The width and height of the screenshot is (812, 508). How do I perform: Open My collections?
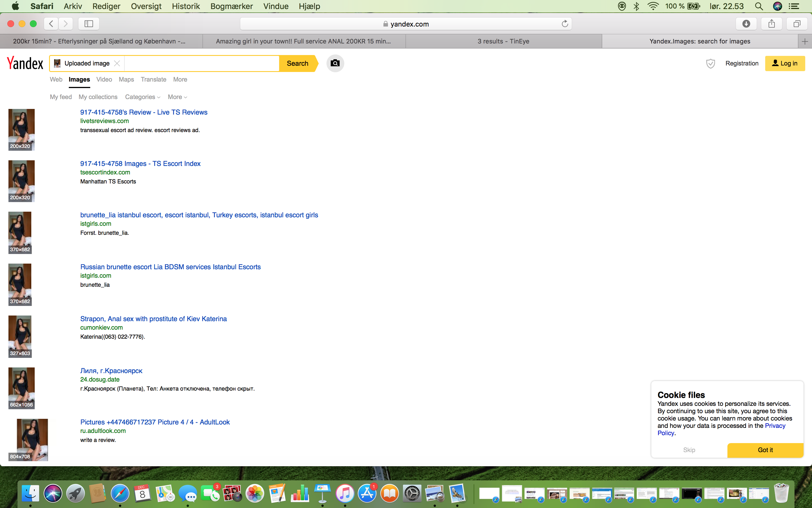(x=98, y=97)
